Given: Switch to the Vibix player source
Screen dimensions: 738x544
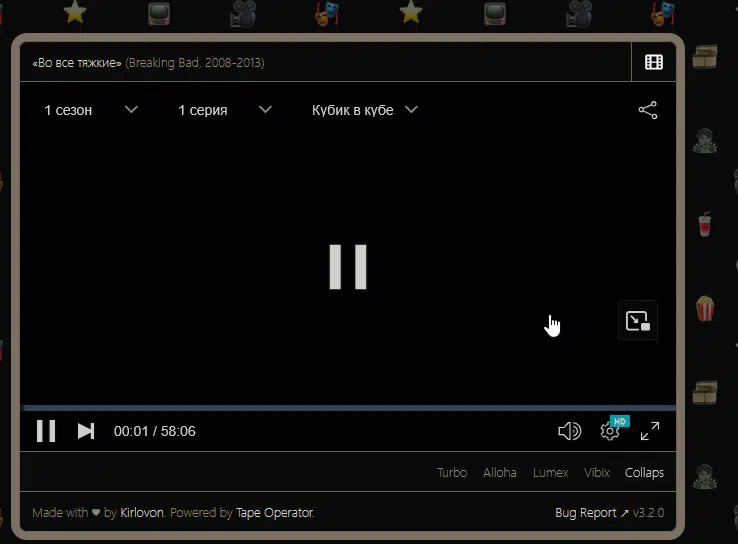Looking at the screenshot, I should point(597,472).
